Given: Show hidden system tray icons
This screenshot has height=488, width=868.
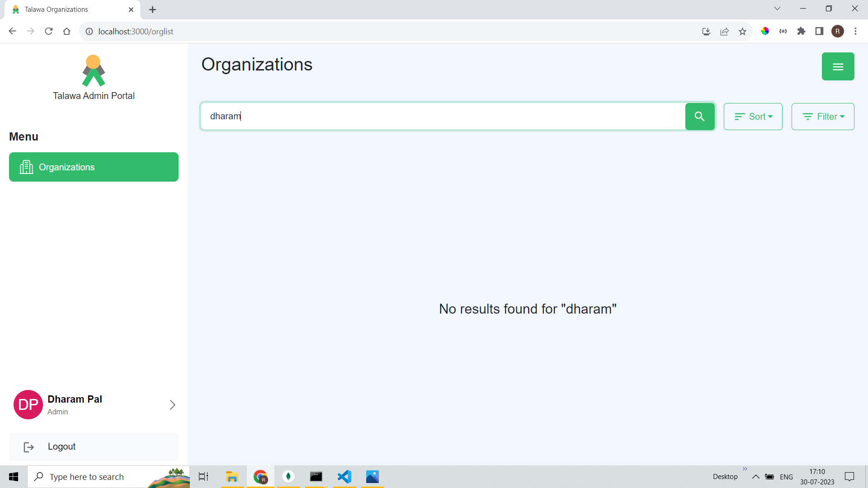Looking at the screenshot, I should click(755, 477).
